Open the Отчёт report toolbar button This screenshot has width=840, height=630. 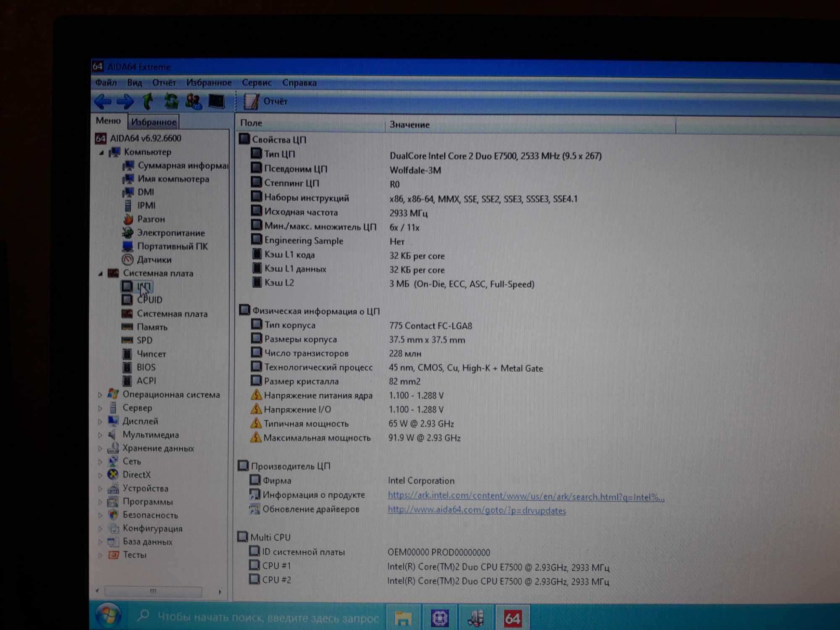(266, 101)
